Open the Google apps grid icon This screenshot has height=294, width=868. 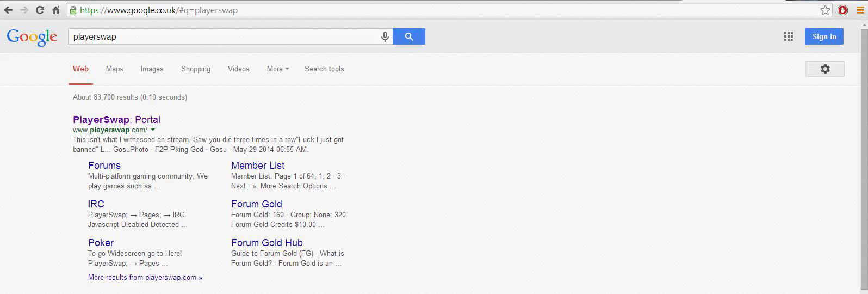[788, 36]
